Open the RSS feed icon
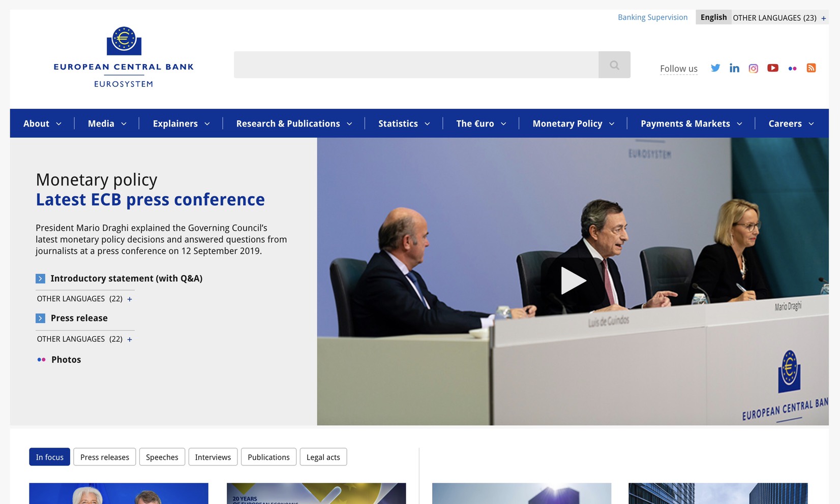This screenshot has width=840, height=504. pos(811,68)
